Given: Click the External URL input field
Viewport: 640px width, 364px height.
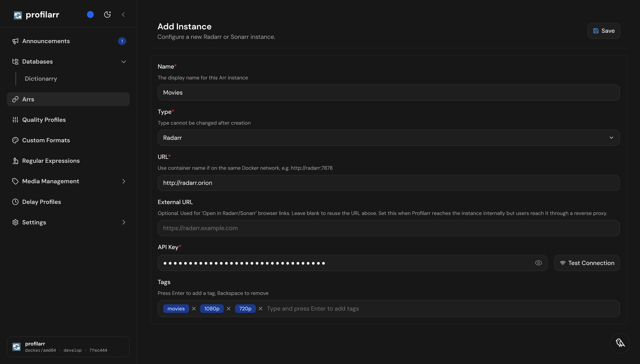Looking at the screenshot, I should 388,228.
